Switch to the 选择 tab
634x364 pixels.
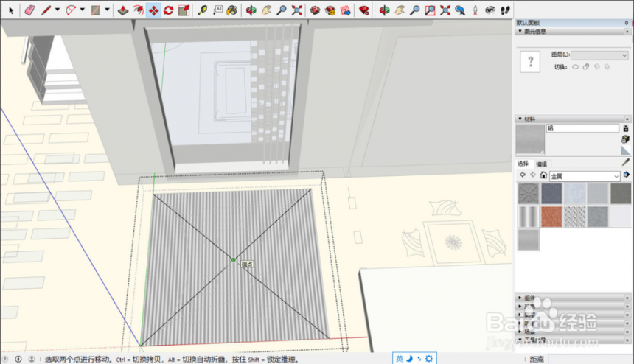click(523, 164)
